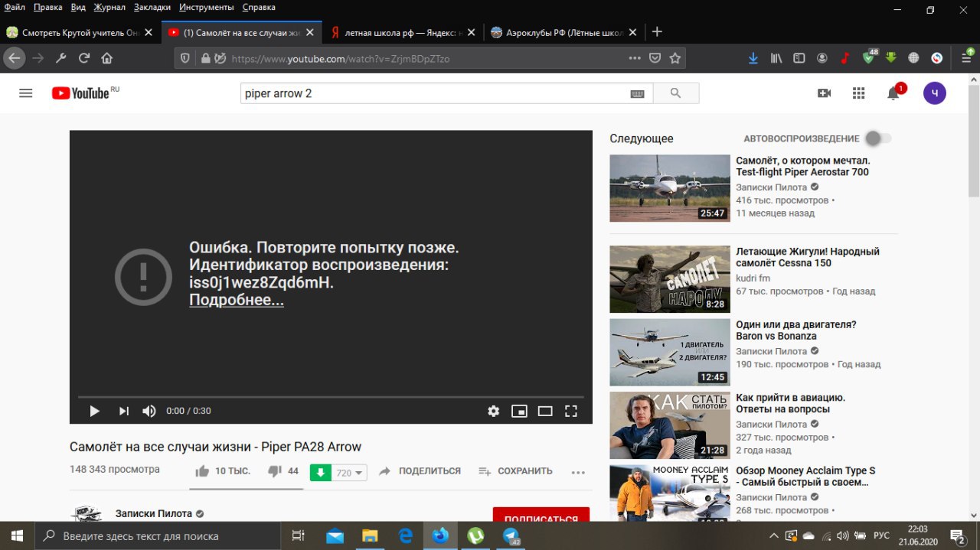Image resolution: width=980 pixels, height=550 pixels.
Task: Like the video thumbs up
Action: [202, 471]
